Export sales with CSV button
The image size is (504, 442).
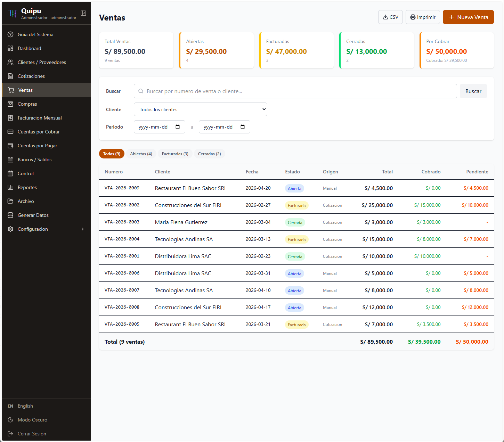[390, 17]
